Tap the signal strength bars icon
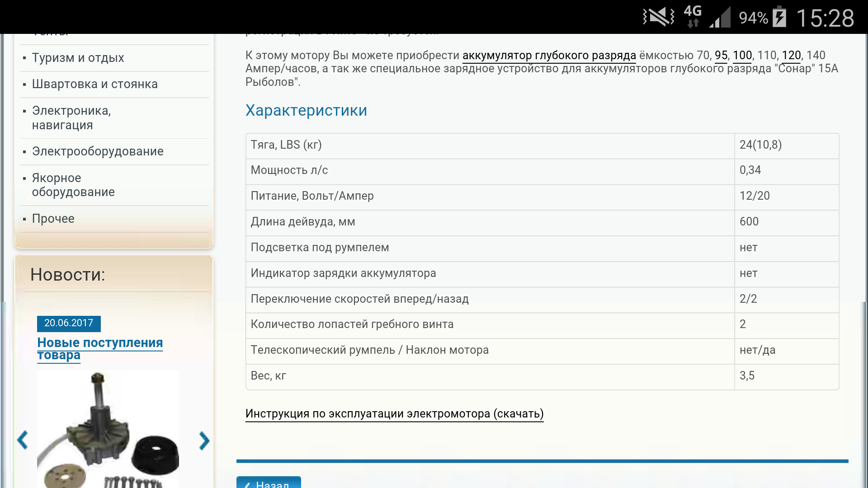 (x=721, y=18)
